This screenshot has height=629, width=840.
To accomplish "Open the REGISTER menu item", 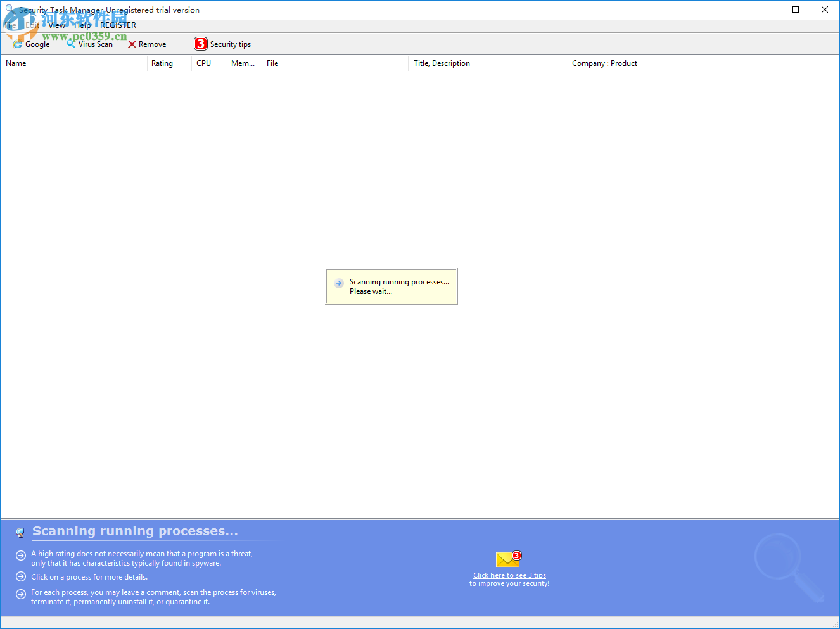I will coord(118,25).
